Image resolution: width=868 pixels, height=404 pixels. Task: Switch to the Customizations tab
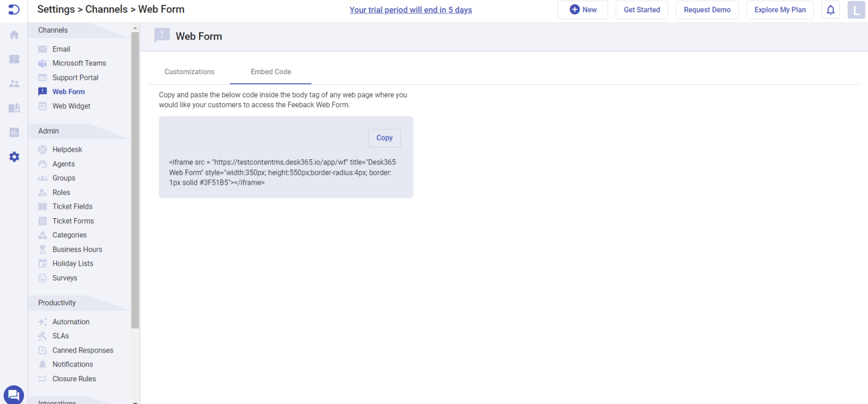[189, 72]
